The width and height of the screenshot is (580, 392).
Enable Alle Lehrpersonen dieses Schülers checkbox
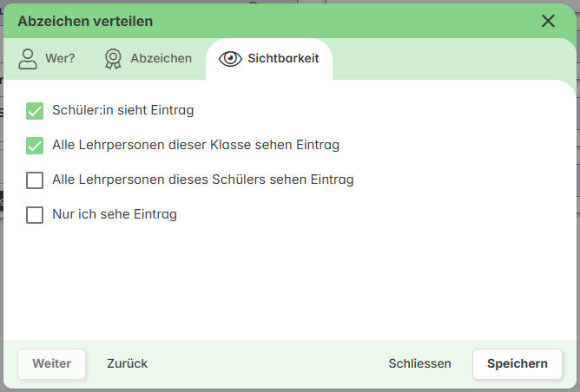tap(35, 180)
